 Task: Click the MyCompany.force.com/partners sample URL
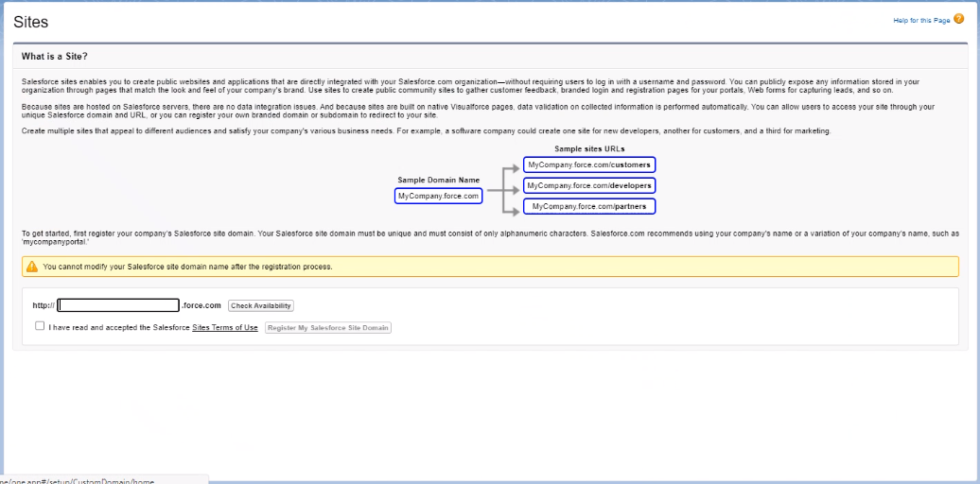tap(589, 206)
